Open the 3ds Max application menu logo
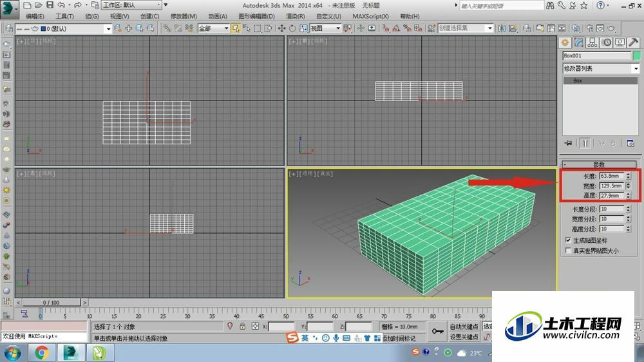The width and height of the screenshot is (644, 362). 9,9
